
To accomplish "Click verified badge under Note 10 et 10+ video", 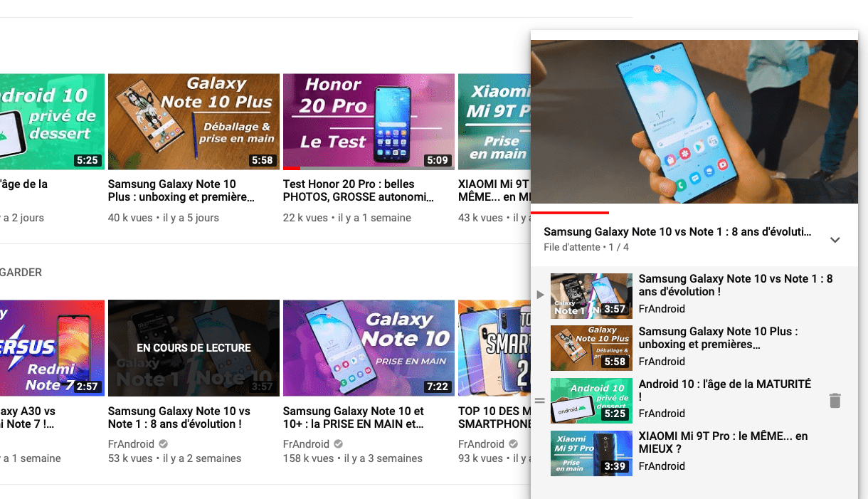I will click(339, 443).
